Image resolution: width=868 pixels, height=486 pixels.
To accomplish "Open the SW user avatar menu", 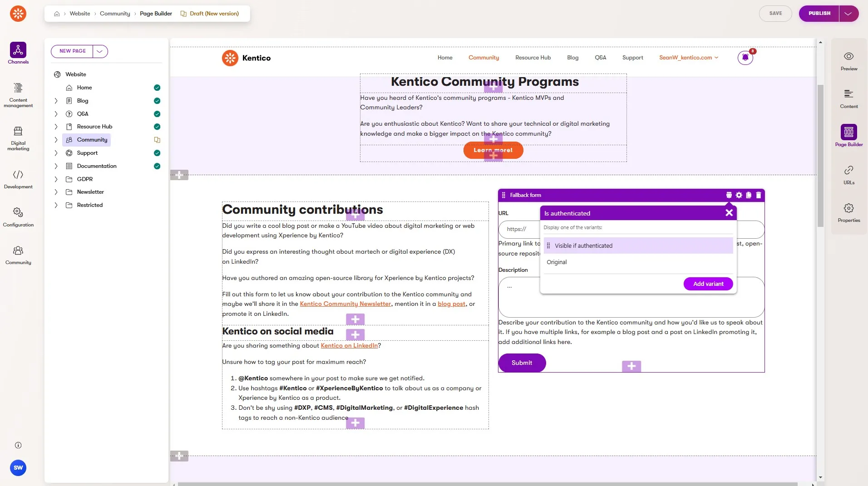I will tap(18, 468).
